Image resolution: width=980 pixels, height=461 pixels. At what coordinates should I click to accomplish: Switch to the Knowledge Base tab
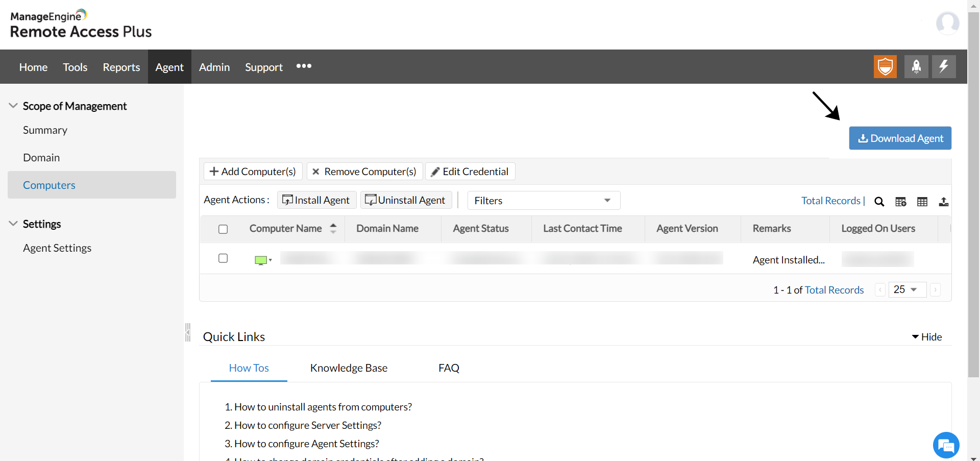coord(349,368)
